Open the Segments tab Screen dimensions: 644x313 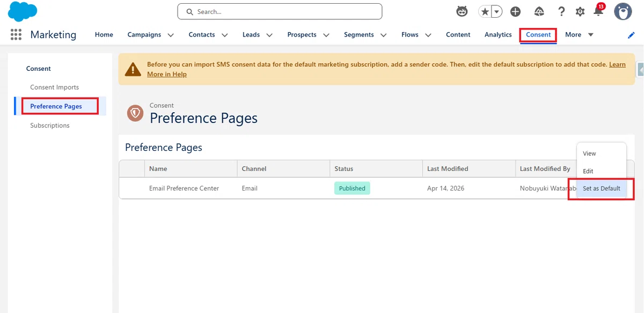tap(359, 34)
